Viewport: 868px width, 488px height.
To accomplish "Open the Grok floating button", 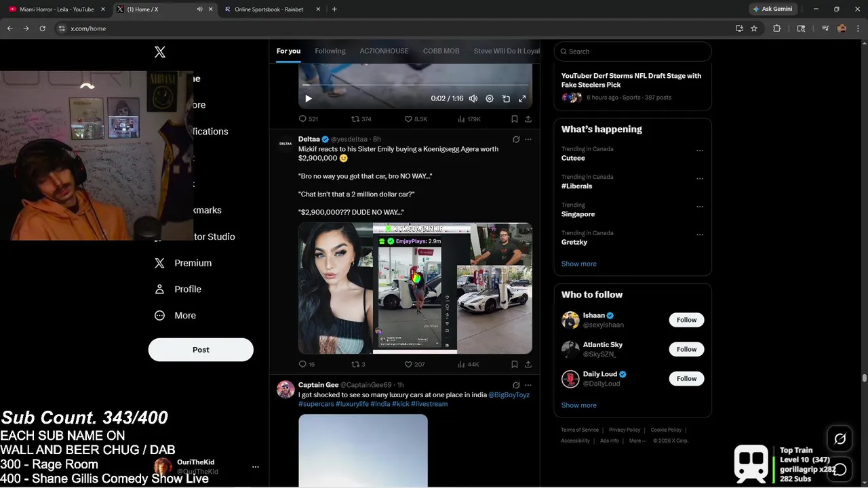I will point(840,439).
